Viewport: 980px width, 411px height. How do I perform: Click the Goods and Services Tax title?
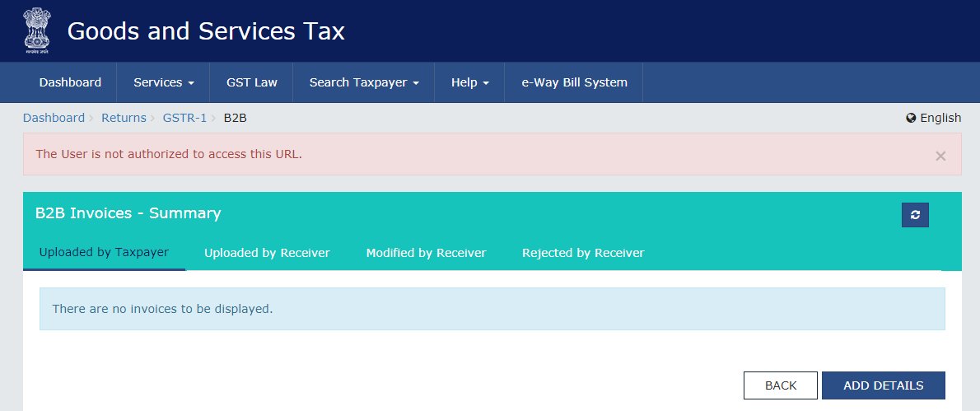tap(206, 31)
